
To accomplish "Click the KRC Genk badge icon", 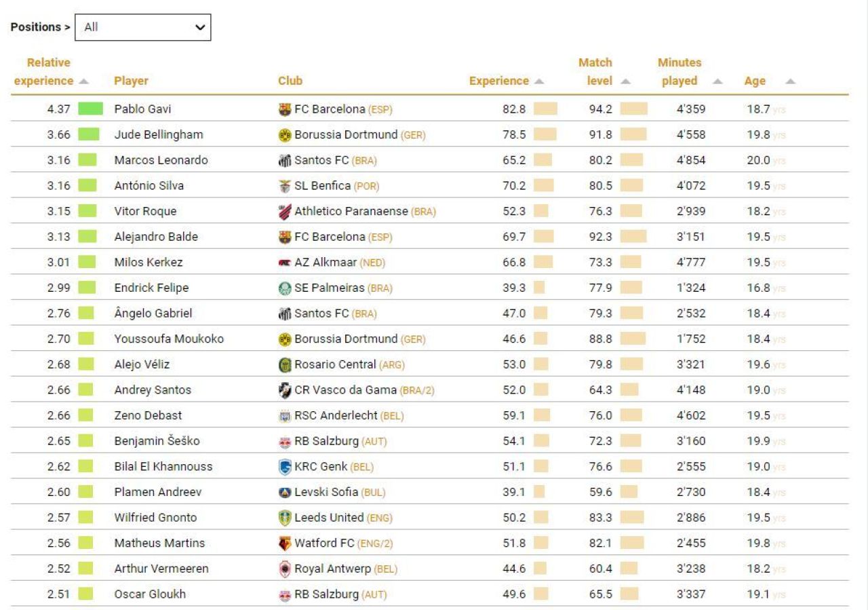I will pyautogui.click(x=285, y=467).
